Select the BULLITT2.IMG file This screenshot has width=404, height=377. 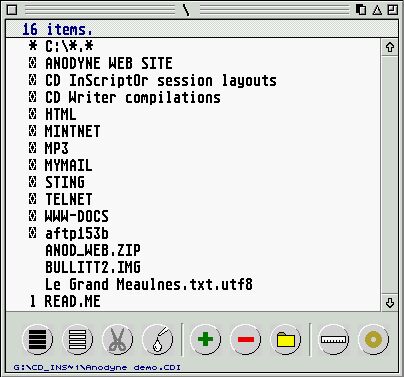93,267
